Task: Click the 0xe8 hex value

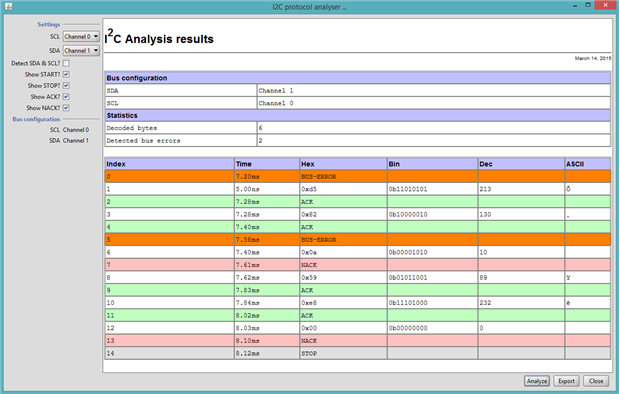Action: pyautogui.click(x=309, y=303)
